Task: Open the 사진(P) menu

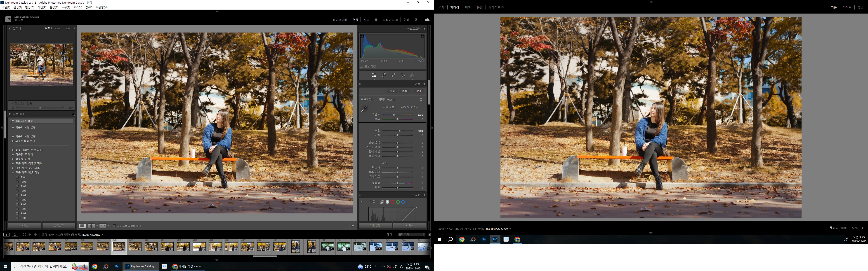Action: [x=42, y=7]
